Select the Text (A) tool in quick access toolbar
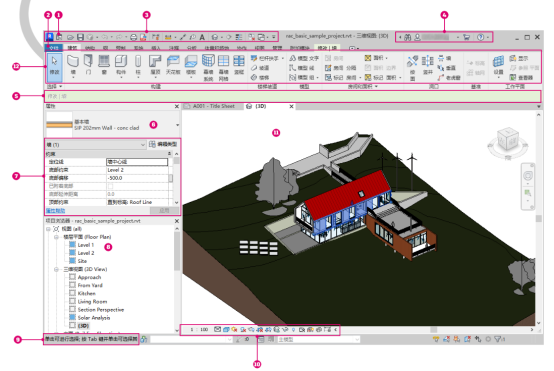The image size is (554, 371). 202,37
